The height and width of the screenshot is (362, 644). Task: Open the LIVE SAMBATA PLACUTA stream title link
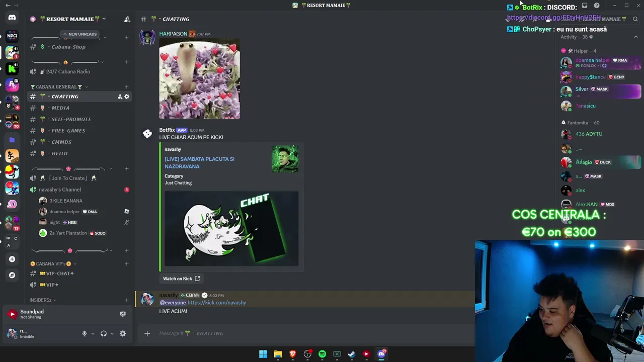[x=199, y=163]
